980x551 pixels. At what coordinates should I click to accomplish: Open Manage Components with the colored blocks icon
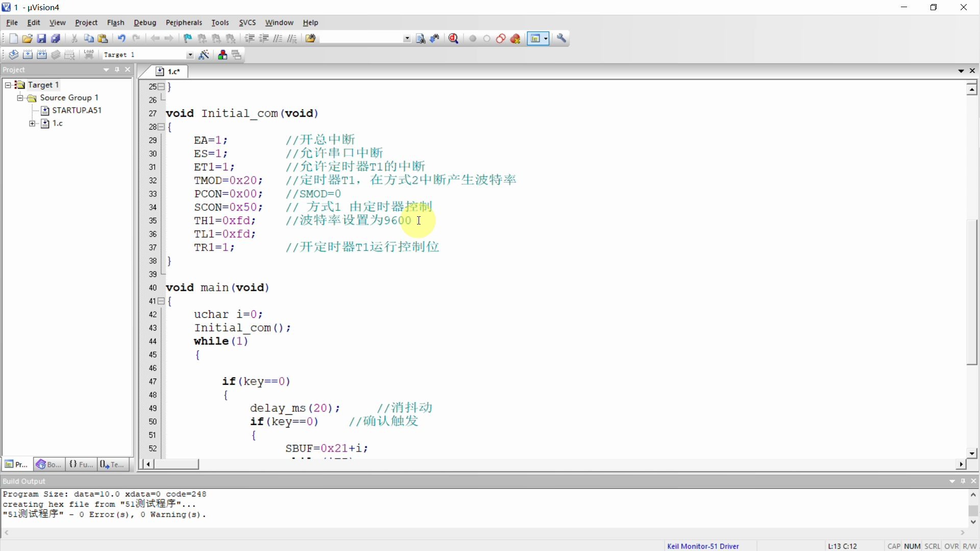[x=223, y=55]
